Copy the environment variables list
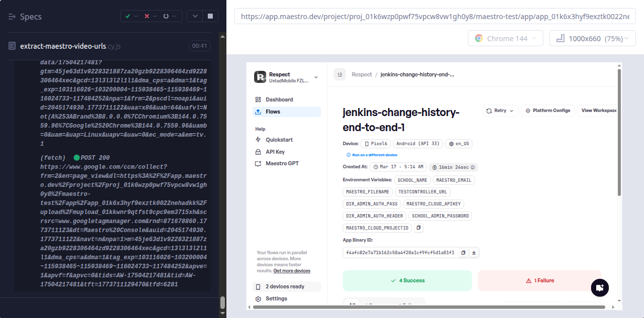This screenshot has width=644, height=318. pyautogui.click(x=419, y=228)
